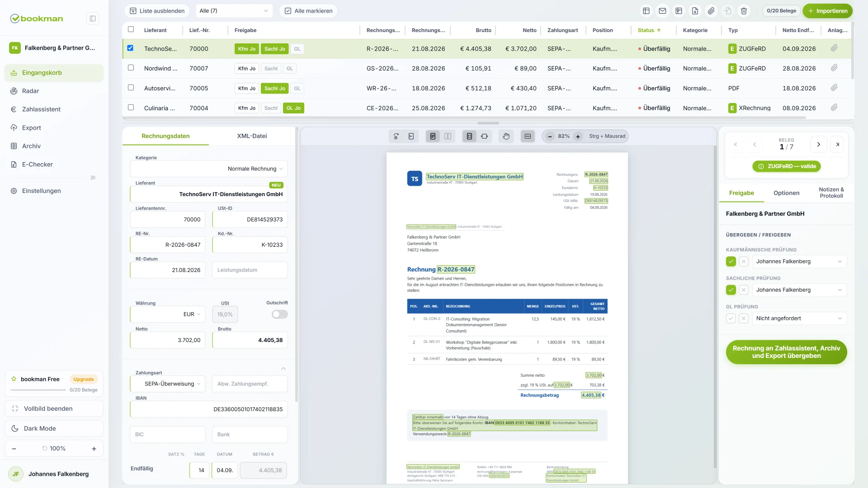This screenshot has height=488, width=868.
Task: Collapse the sidebar with the panel icon
Action: pos(93,19)
